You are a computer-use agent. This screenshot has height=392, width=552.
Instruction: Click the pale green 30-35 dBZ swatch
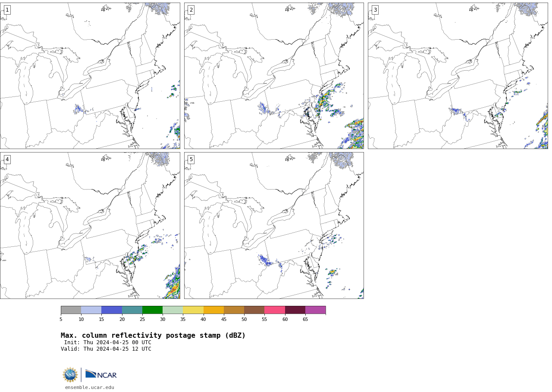[x=172, y=310]
